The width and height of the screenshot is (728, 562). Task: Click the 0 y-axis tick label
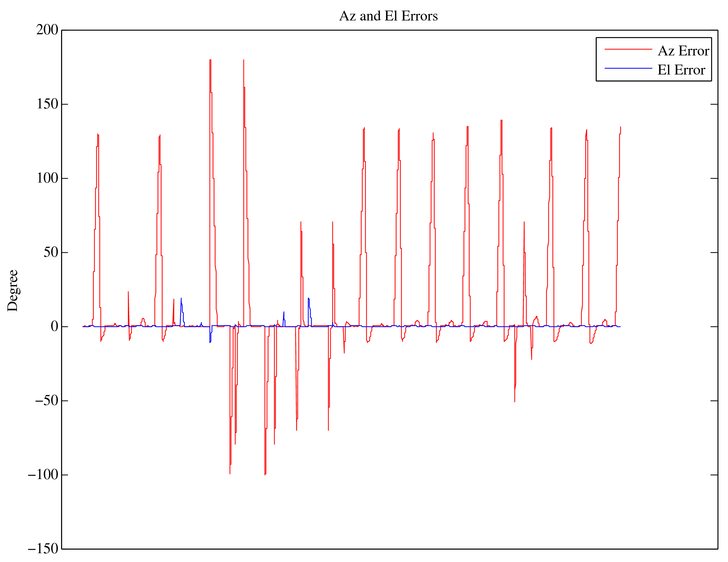54,327
